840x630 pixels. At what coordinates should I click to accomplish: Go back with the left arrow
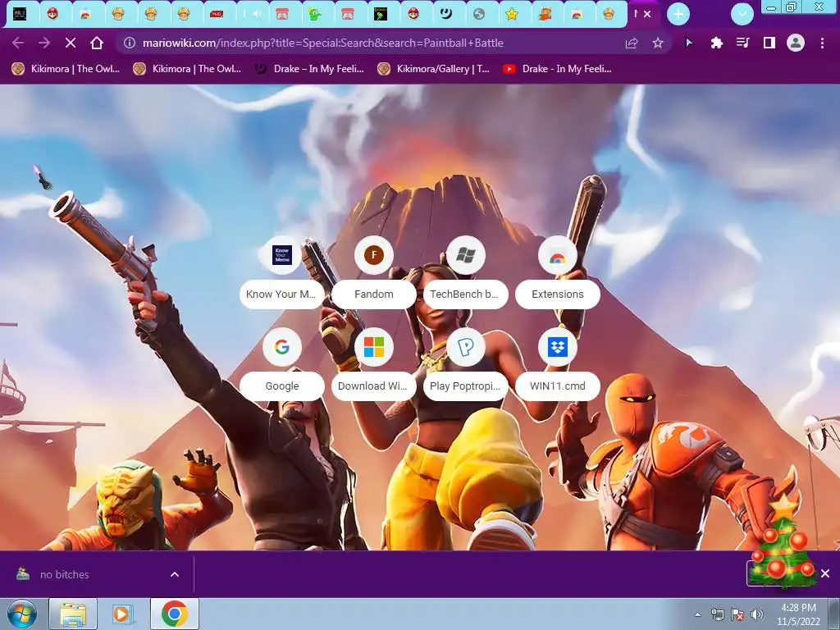pyautogui.click(x=18, y=43)
